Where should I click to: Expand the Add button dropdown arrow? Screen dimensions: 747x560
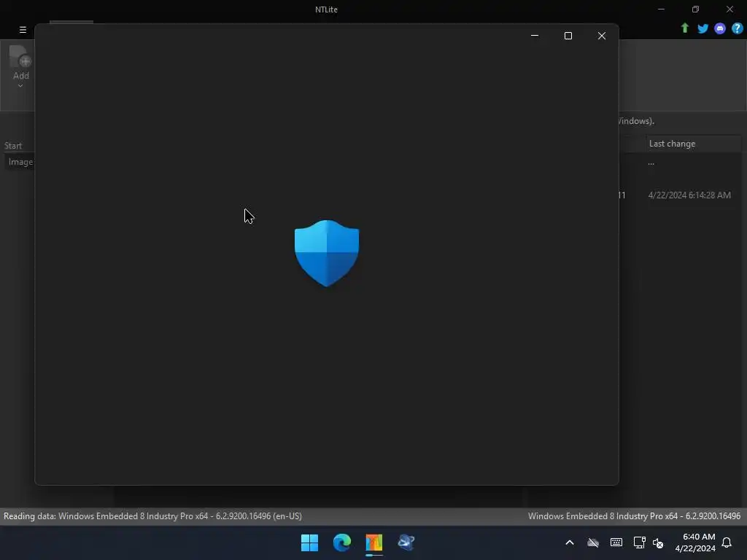pyautogui.click(x=20, y=86)
